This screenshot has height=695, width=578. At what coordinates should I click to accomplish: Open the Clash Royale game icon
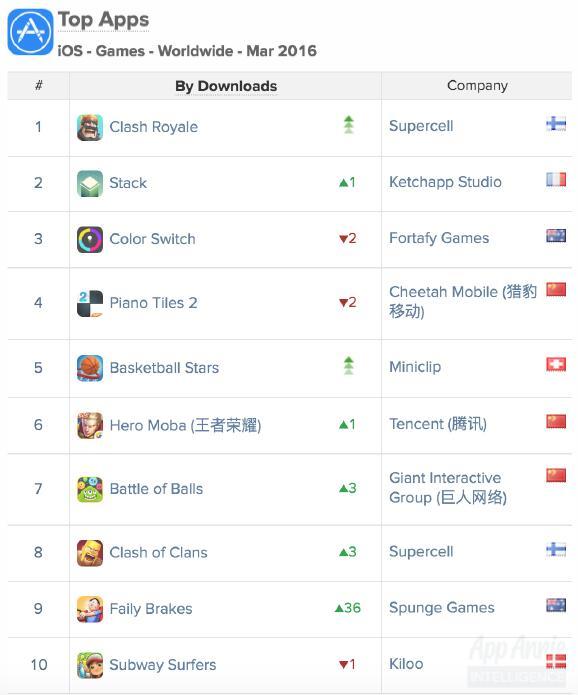pos(90,127)
